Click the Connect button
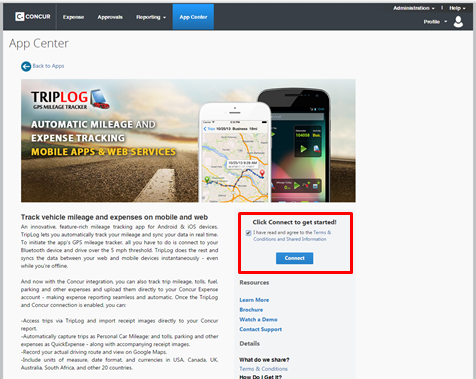 pos(294,258)
